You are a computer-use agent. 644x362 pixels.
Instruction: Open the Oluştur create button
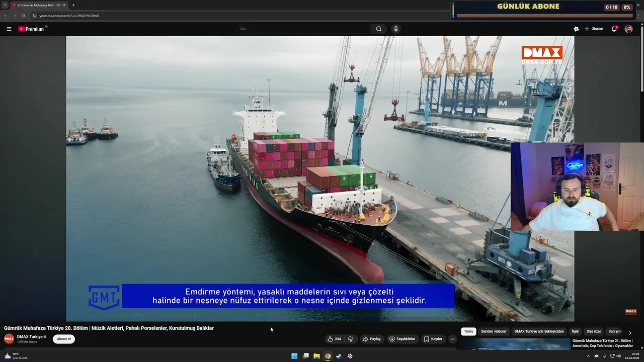point(594,29)
